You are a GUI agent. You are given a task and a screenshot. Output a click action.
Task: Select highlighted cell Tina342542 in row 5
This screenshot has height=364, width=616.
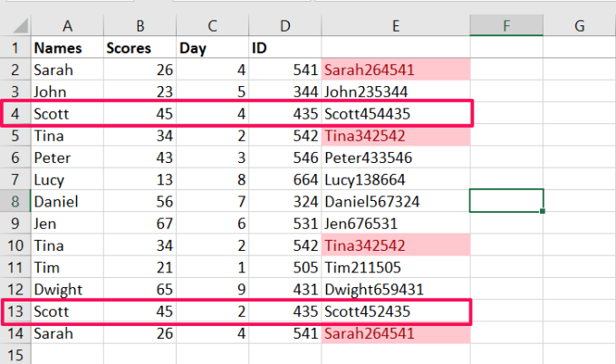pos(396,136)
